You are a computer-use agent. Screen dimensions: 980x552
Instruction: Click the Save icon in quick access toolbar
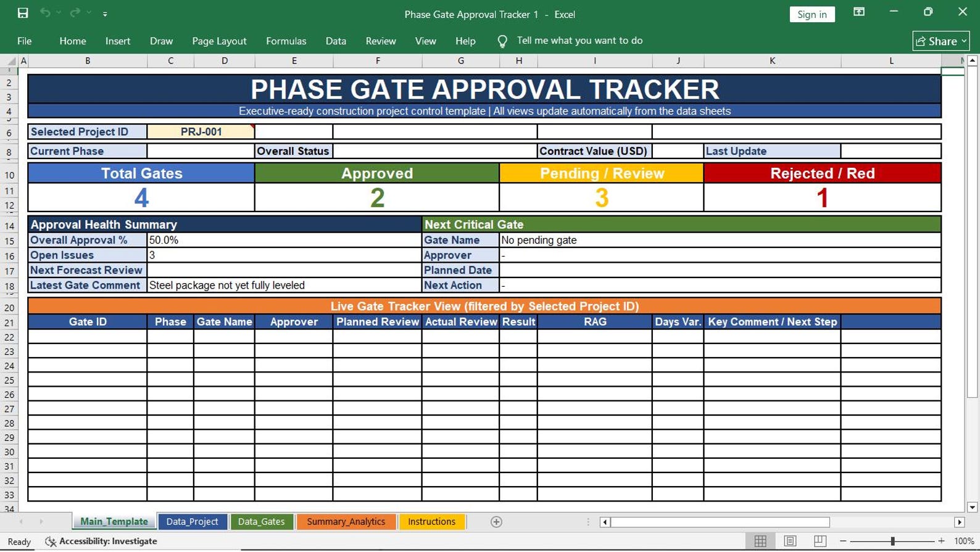23,13
